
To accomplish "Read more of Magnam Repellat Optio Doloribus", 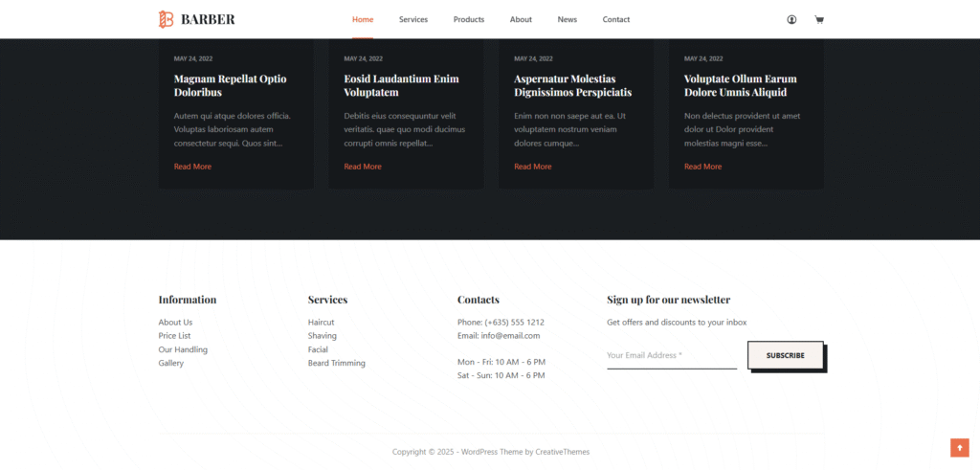I will tap(192, 167).
